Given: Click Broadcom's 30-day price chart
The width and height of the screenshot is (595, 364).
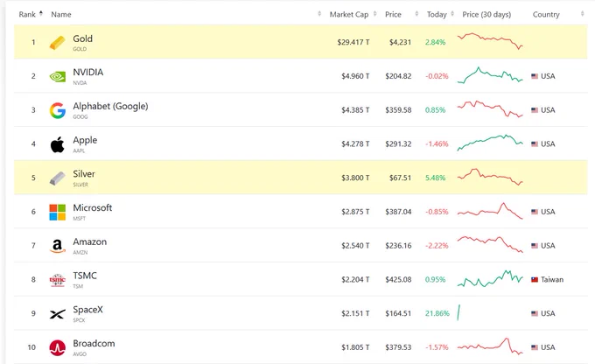Looking at the screenshot, I should click(490, 346).
